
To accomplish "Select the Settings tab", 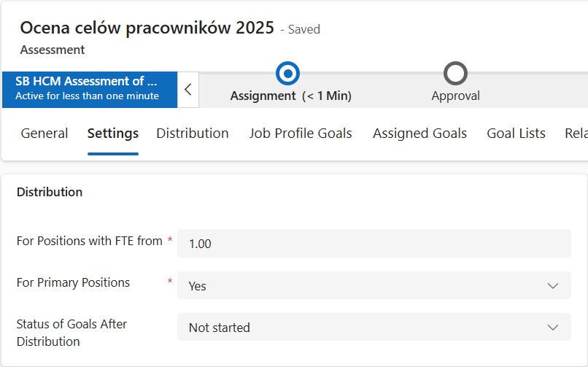I will (x=112, y=134).
